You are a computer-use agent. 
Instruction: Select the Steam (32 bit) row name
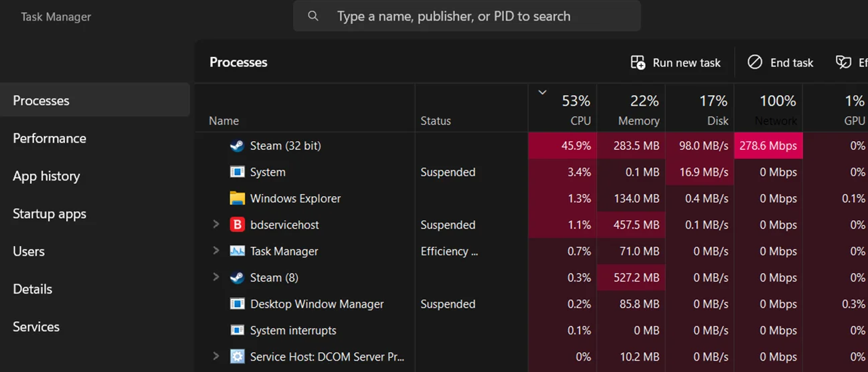(285, 146)
